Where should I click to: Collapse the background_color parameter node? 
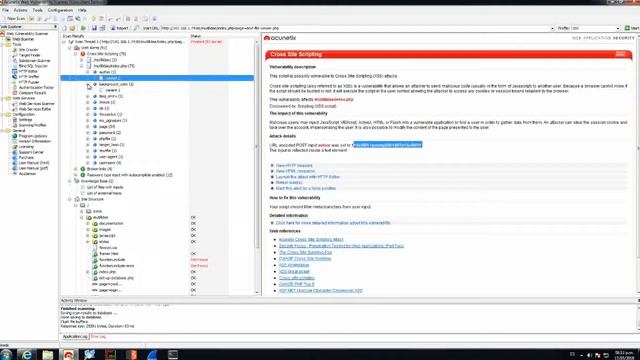click(88, 84)
